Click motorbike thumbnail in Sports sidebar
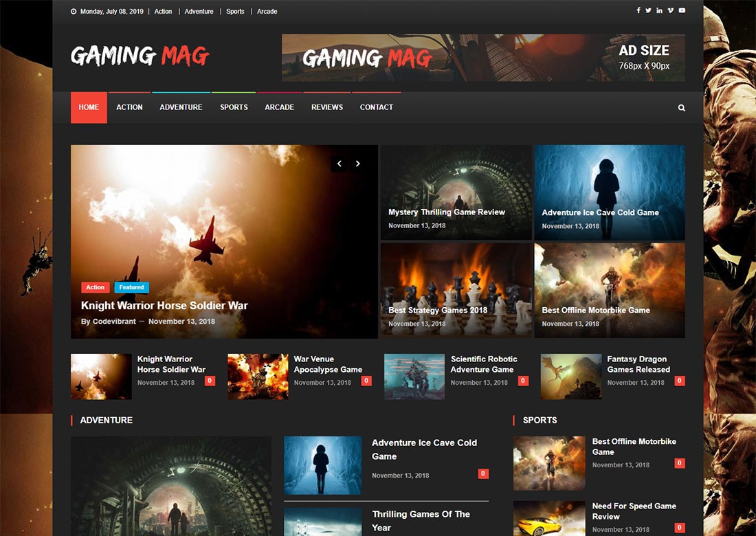756x536 pixels. [x=549, y=463]
